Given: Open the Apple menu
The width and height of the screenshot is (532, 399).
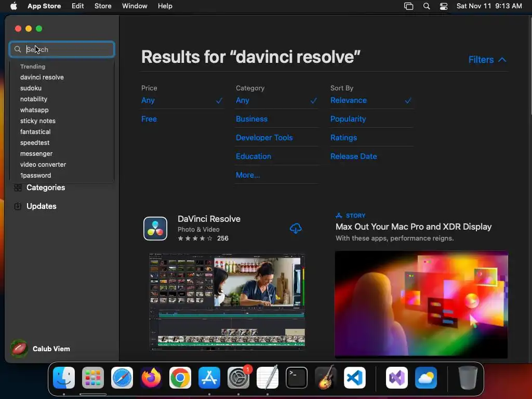Looking at the screenshot, I should [x=14, y=6].
